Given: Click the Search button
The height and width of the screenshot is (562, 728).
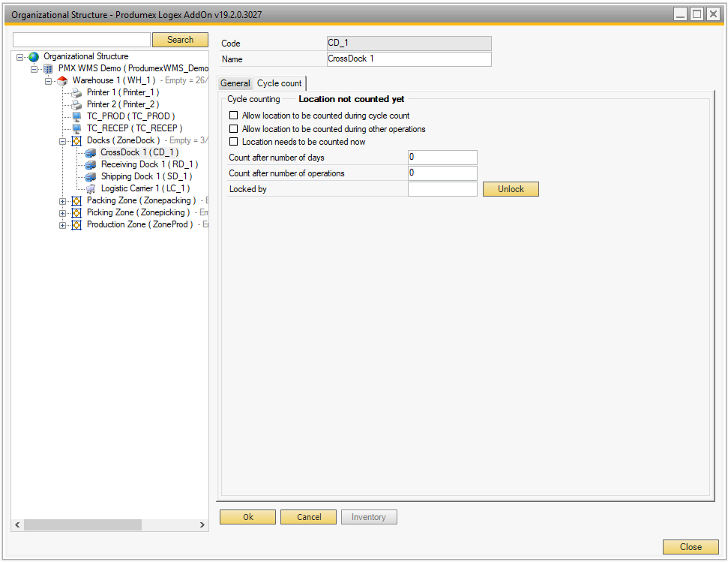Looking at the screenshot, I should pyautogui.click(x=180, y=40).
